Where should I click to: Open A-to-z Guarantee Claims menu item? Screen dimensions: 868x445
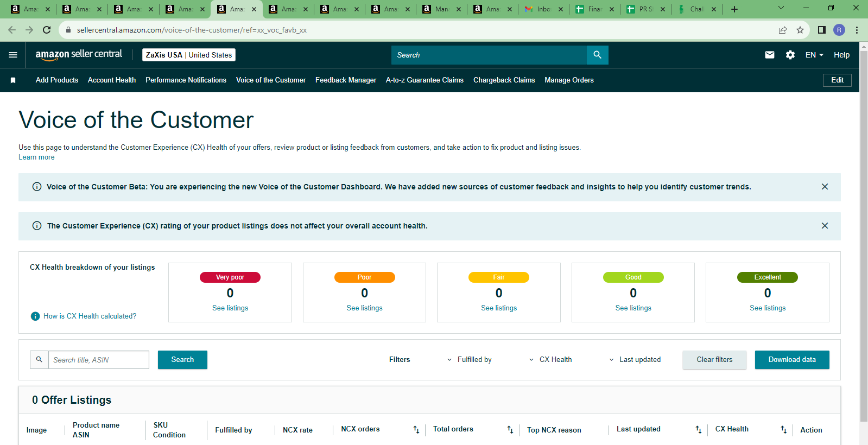point(425,80)
